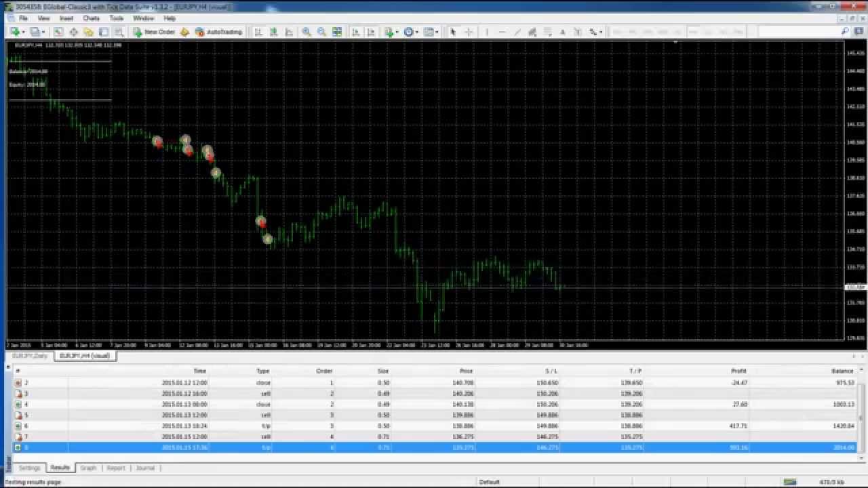This screenshot has width=868, height=488.
Task: Open New Chart dropdown arrow
Action: 23,32
